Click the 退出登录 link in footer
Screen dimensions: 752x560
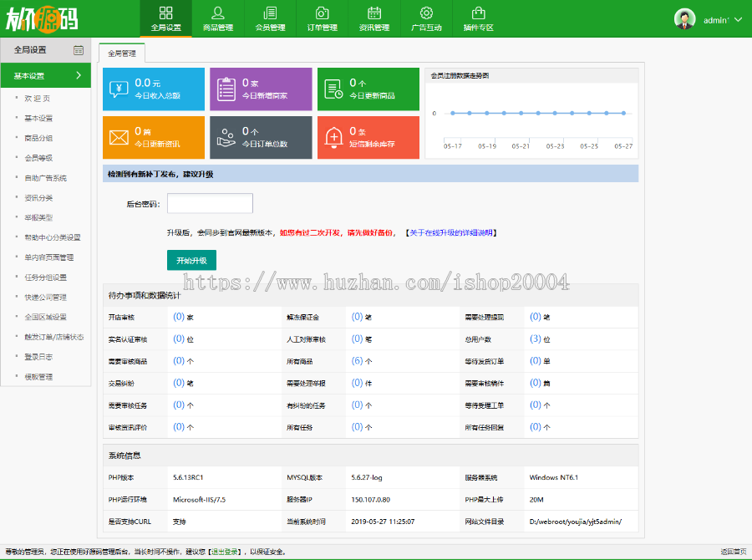click(x=225, y=552)
